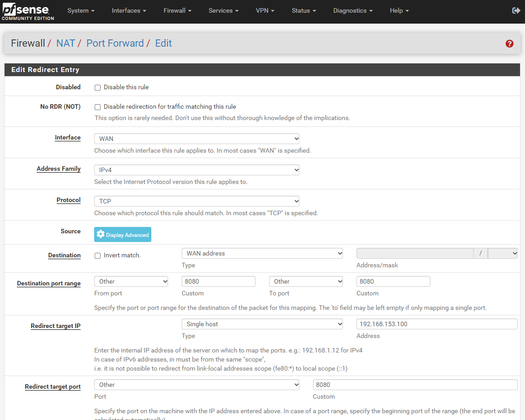Click the Firewall breadcrumb text
The image size is (525, 420).
(x=28, y=43)
